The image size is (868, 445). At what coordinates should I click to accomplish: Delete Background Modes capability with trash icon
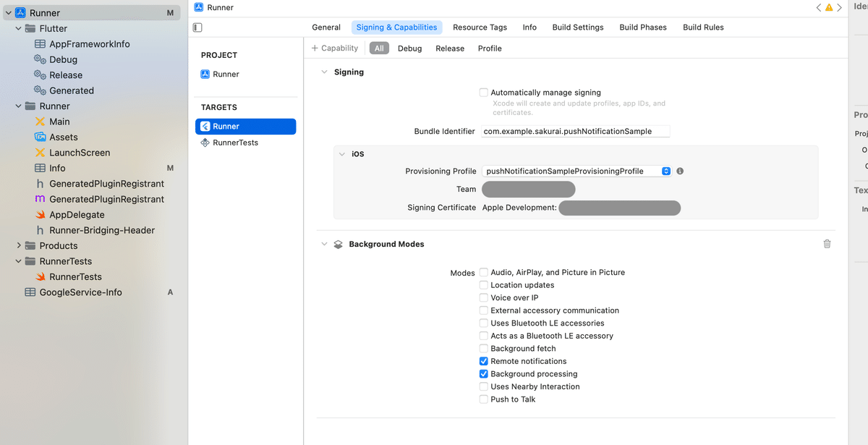click(827, 244)
